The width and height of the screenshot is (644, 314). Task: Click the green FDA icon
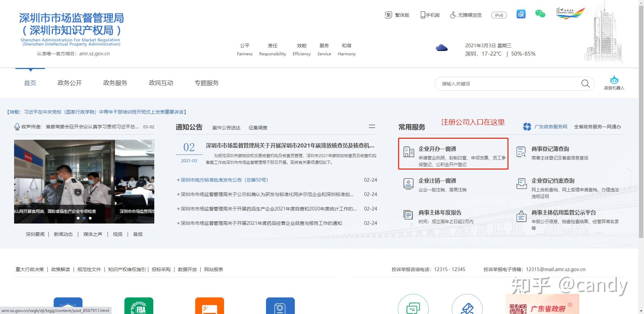(x=139, y=306)
